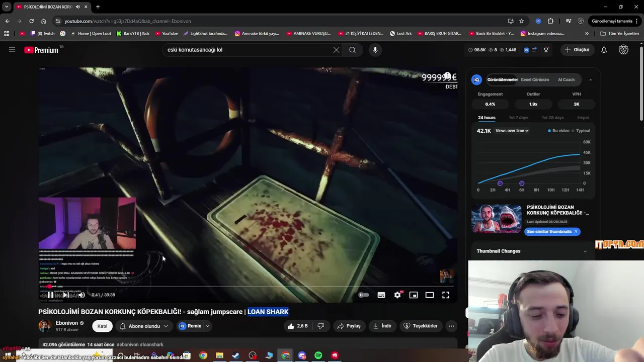
Task: Start voice search with microphone icon
Action: (x=375, y=50)
